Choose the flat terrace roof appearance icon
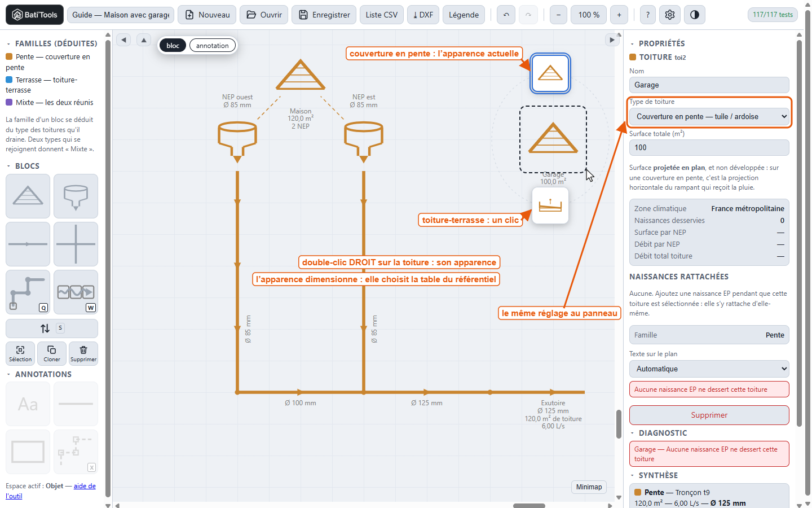Viewport: 812px width, 508px height. tap(550, 205)
